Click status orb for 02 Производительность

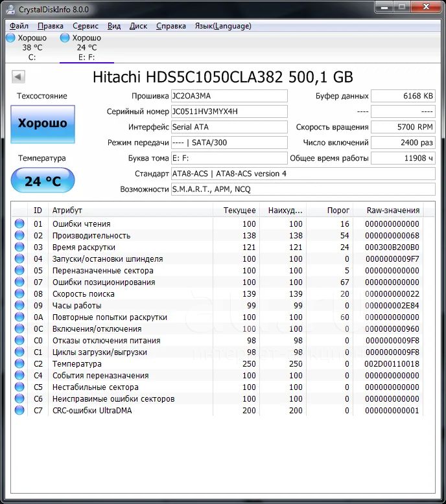(19, 235)
